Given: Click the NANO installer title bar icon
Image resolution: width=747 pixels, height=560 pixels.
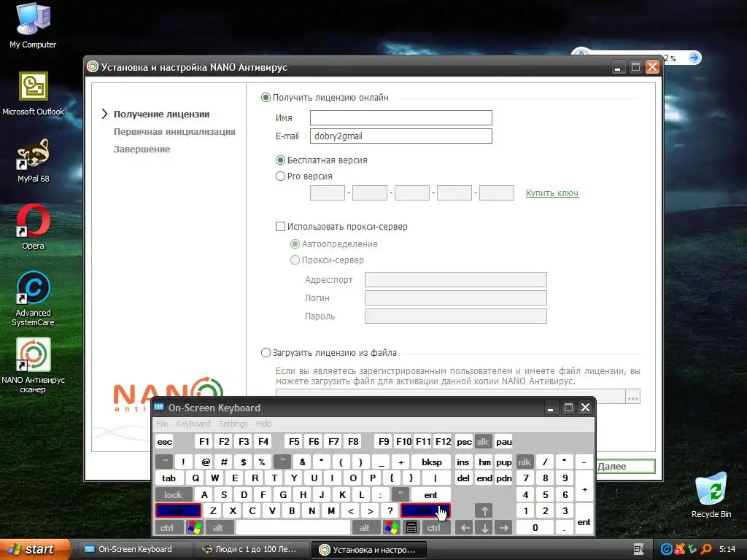Looking at the screenshot, I should [x=93, y=67].
